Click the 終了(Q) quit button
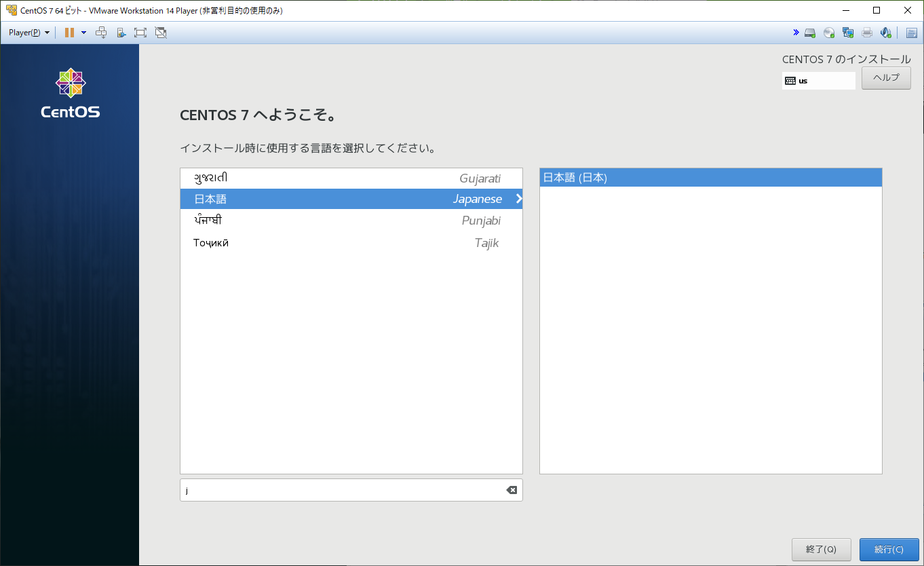This screenshot has height=566, width=924. tap(821, 550)
